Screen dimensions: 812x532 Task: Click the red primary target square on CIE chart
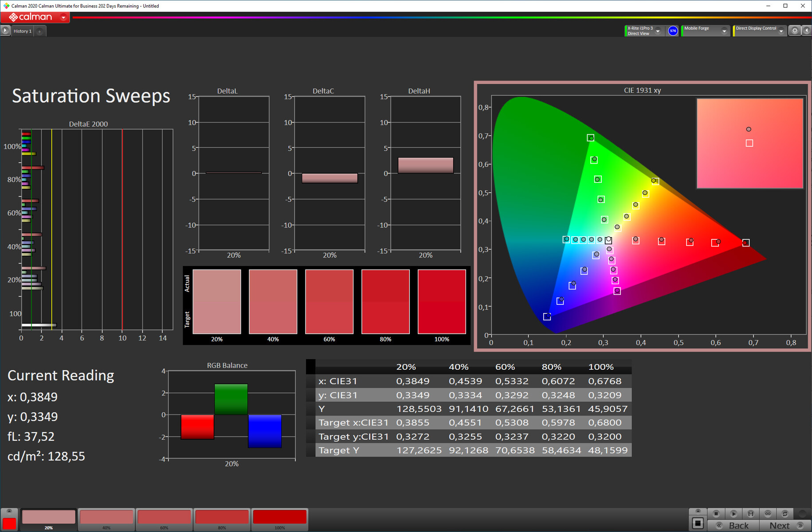coord(746,243)
